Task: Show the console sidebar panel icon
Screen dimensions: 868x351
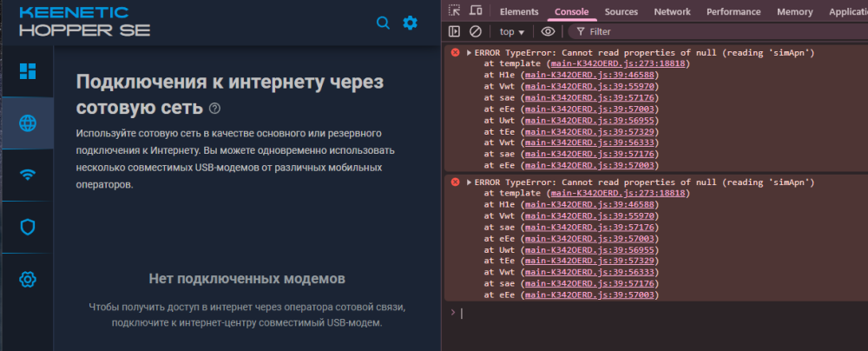Action: click(x=455, y=31)
